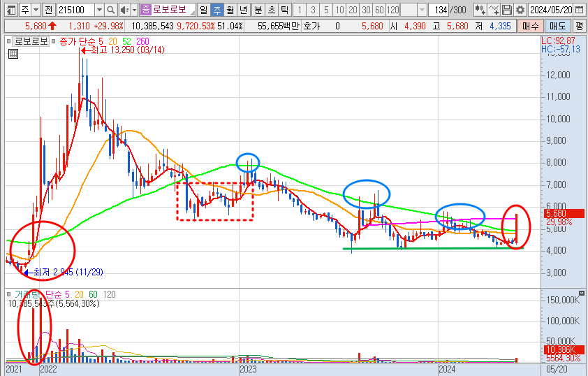The height and width of the screenshot is (376, 588).
Task: Click the 5-period MA legend value
Action: tap(101, 41)
